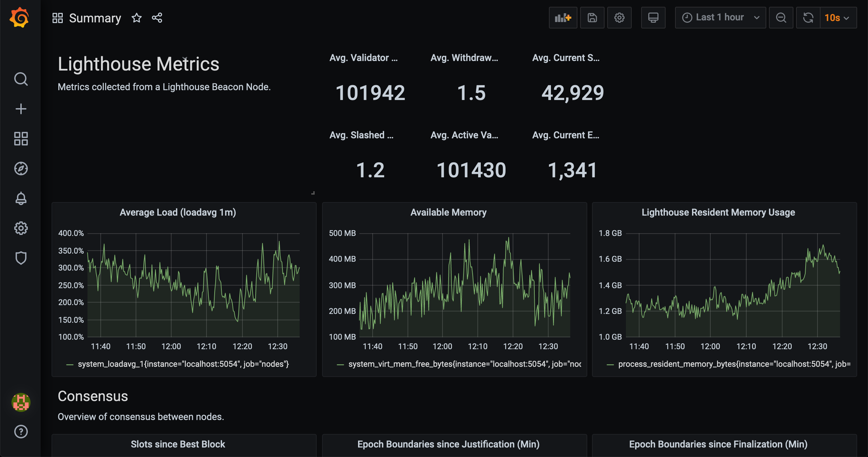
Task: Open Lighthouse Resident Memory Usage panel menu
Action: click(718, 212)
